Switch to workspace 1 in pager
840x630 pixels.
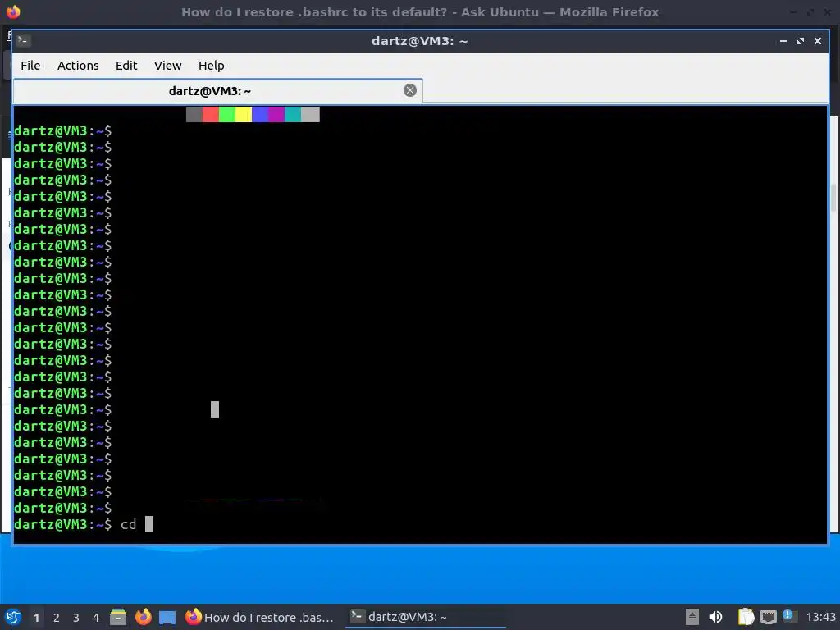click(x=36, y=618)
